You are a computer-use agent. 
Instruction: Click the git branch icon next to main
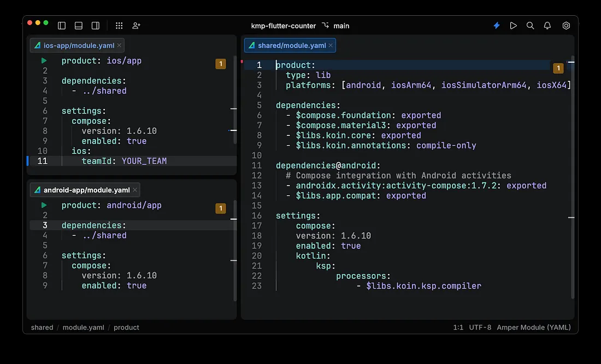point(326,25)
